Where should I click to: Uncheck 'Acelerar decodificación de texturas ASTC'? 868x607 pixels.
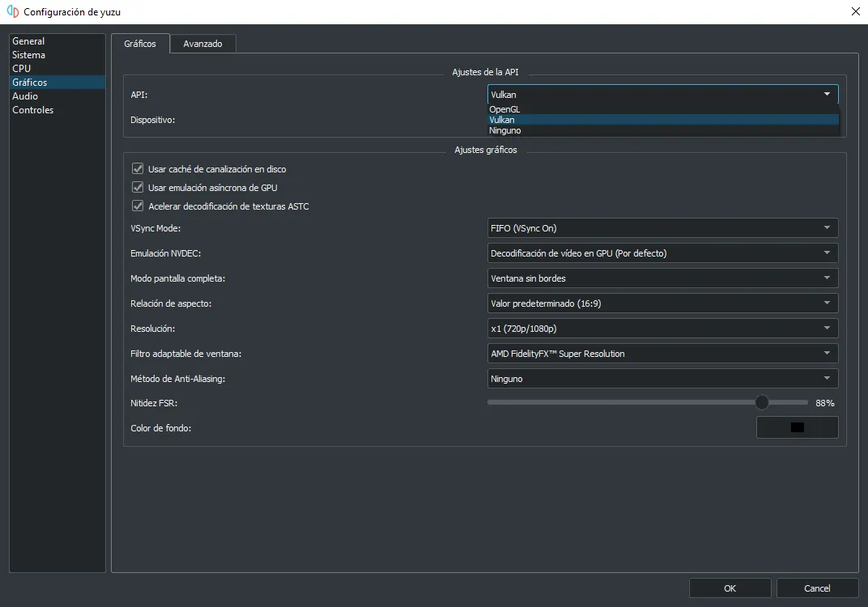click(x=138, y=206)
